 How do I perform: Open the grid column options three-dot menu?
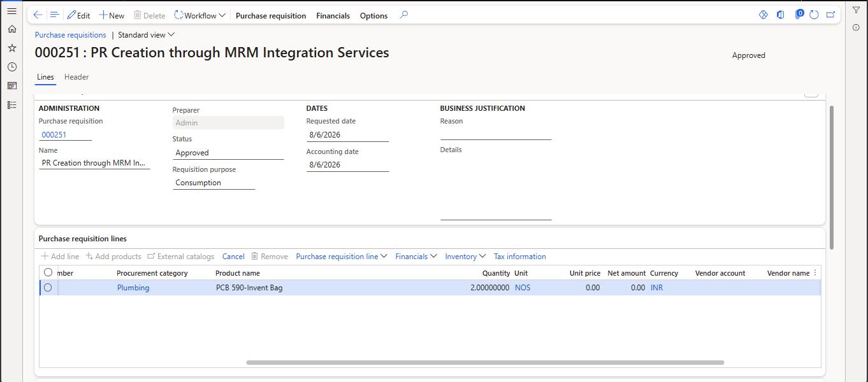pos(815,273)
